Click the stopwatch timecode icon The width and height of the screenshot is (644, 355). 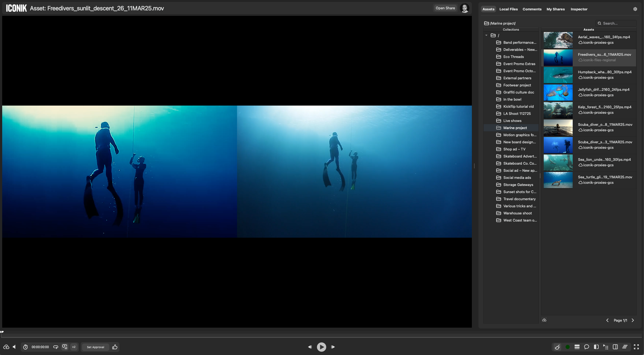coord(25,347)
